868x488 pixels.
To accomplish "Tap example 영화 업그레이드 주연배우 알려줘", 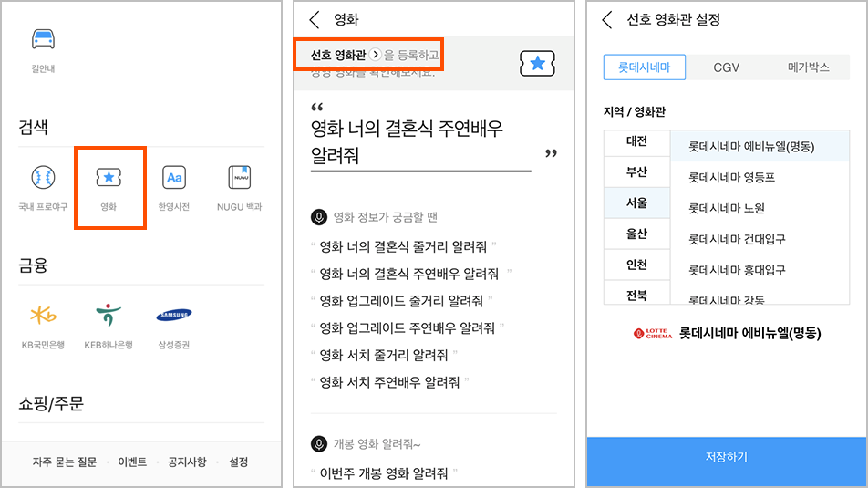I will [408, 328].
